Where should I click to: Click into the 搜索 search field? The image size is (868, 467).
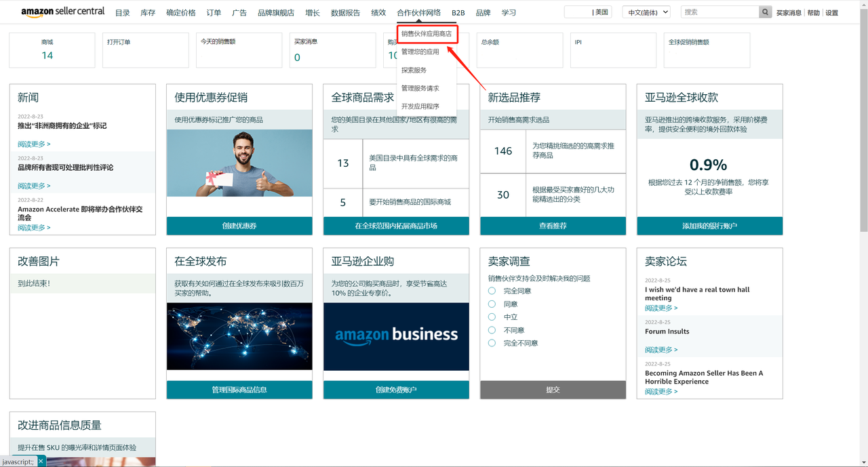coord(720,12)
